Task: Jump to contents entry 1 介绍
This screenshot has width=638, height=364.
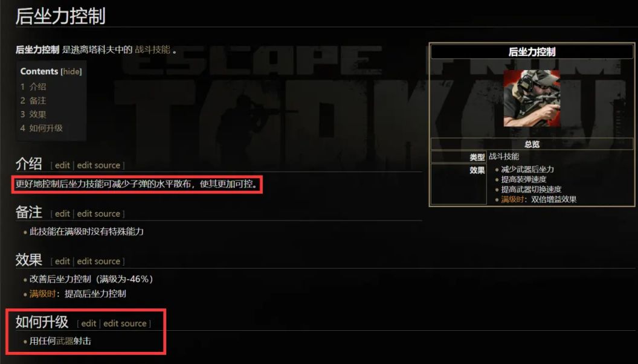Action: pyautogui.click(x=33, y=87)
